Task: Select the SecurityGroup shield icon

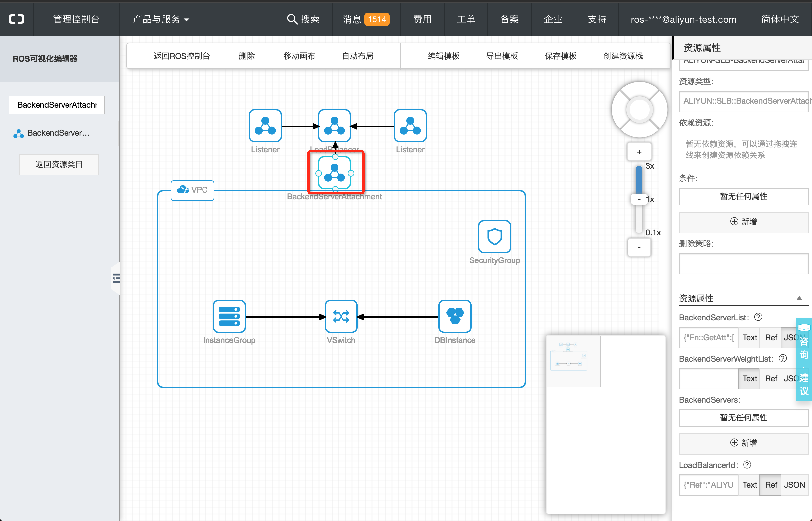Action: pos(494,237)
